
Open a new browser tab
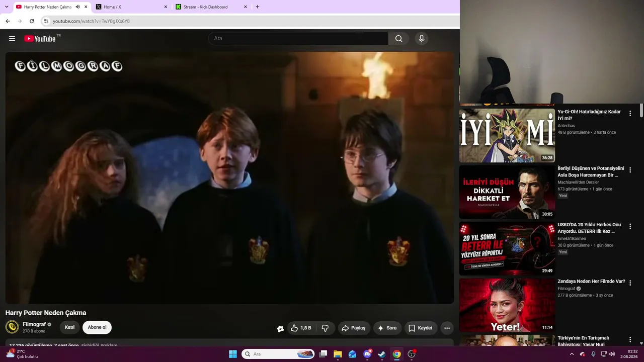click(258, 7)
